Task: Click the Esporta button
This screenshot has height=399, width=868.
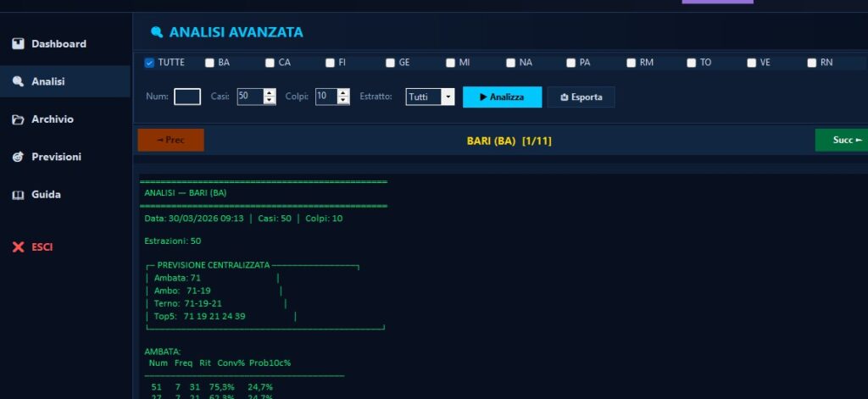Action: (581, 97)
